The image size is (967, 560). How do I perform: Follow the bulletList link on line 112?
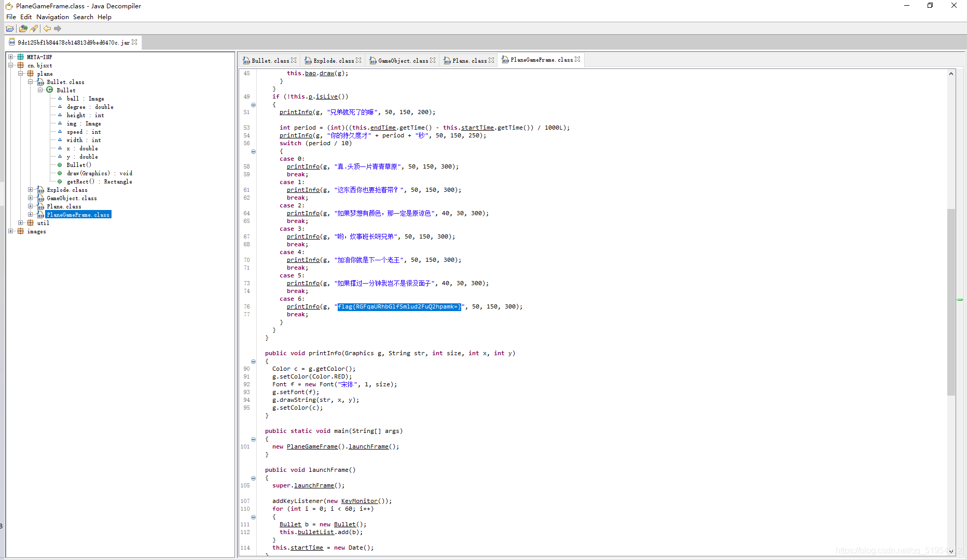click(316, 532)
